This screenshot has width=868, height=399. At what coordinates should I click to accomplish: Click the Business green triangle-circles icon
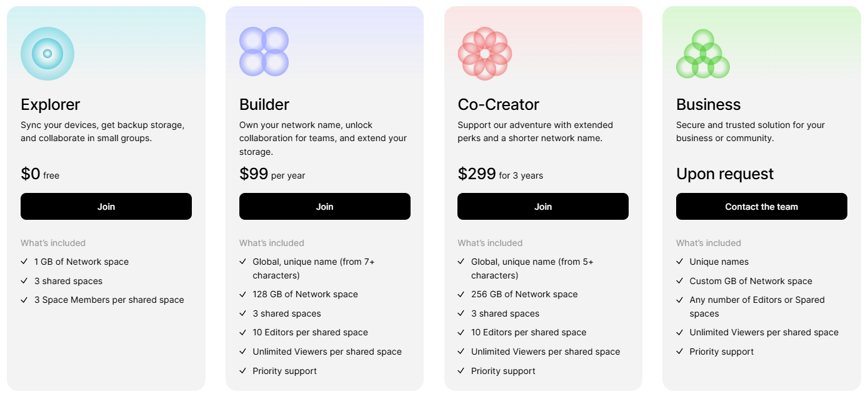(x=703, y=54)
